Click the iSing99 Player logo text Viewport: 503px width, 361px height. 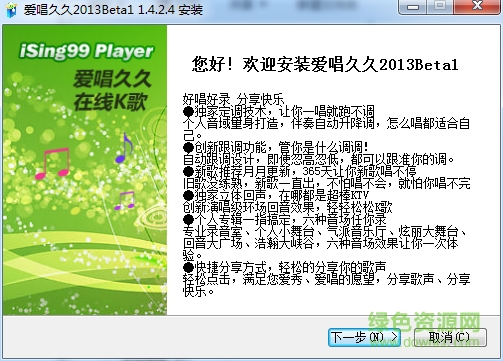[86, 51]
